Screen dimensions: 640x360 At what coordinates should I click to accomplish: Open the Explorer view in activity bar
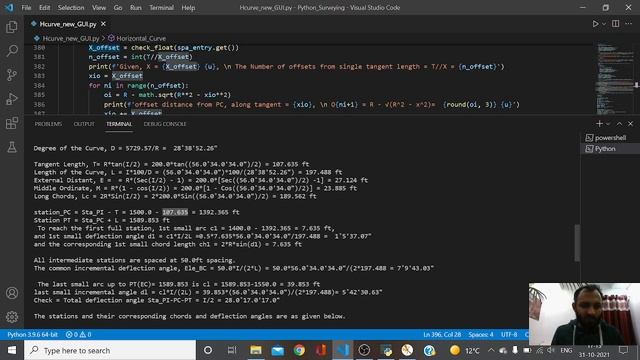(12, 27)
